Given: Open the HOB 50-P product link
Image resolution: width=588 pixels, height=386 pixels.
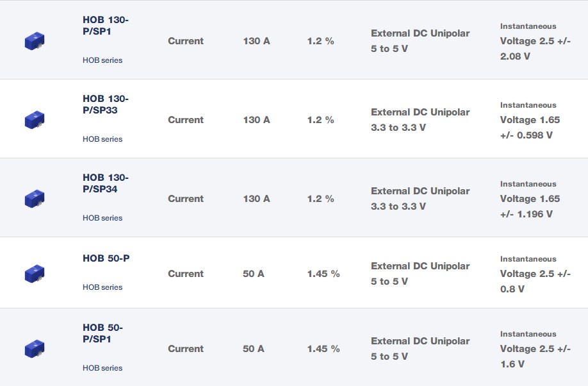Looking at the screenshot, I should tap(106, 258).
